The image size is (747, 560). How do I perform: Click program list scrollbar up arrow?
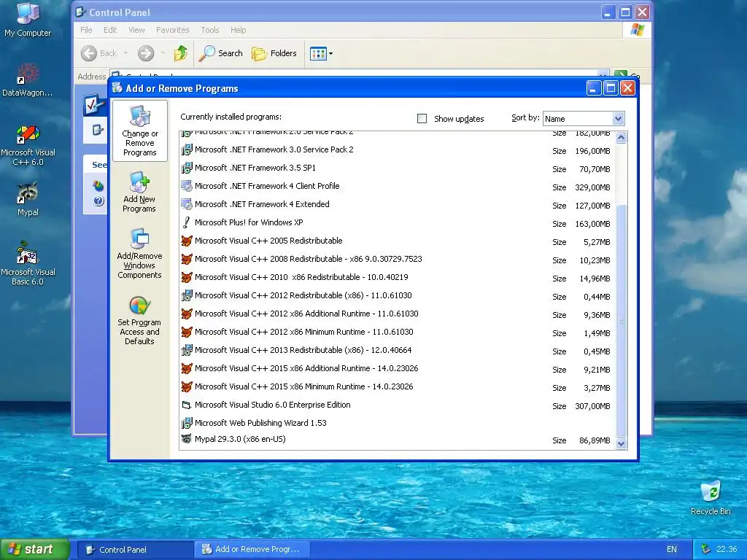click(x=622, y=138)
